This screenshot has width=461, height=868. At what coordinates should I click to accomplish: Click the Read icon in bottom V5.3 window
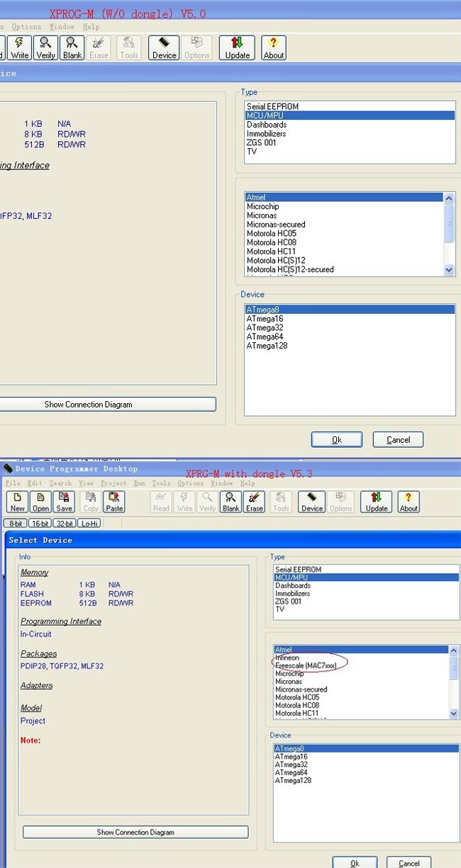[161, 502]
